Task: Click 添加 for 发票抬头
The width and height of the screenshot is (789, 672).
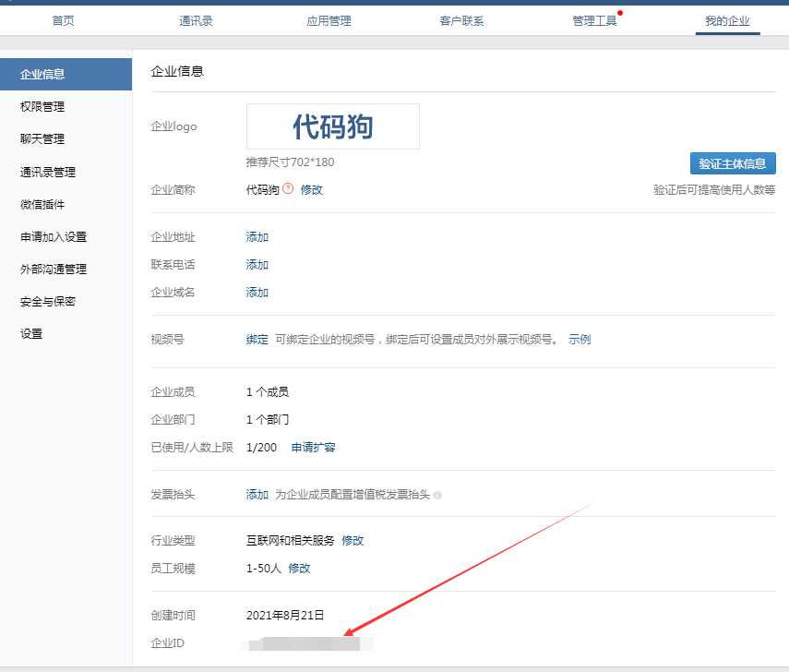Action: coord(257,495)
